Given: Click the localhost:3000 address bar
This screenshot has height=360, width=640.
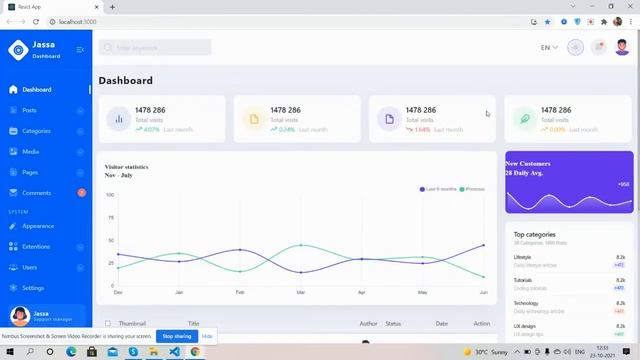Looking at the screenshot, I should [286, 22].
